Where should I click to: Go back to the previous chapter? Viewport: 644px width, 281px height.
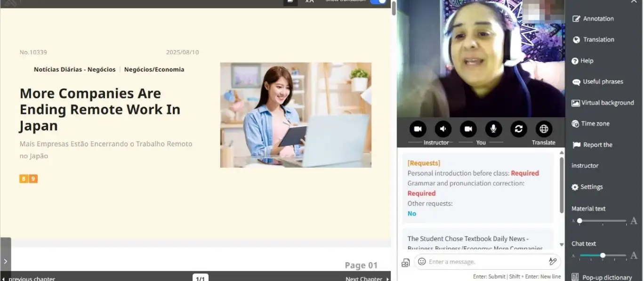(x=29, y=278)
